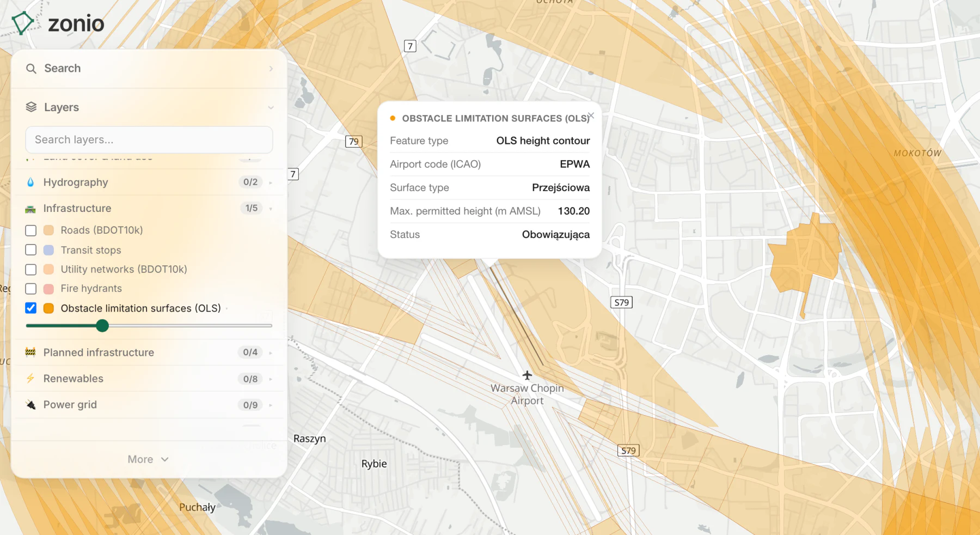Screen dimensions: 980x535
Task: Click the Infrastructure 1/5 count badge
Action: (251, 208)
